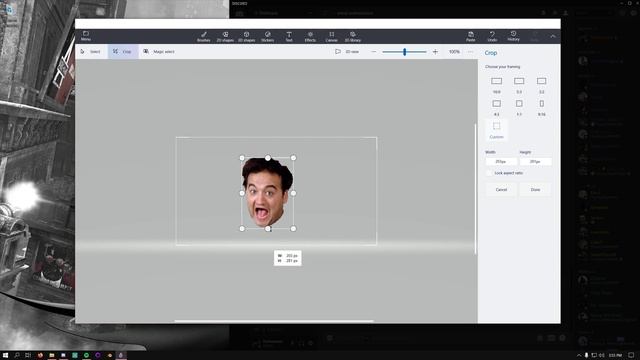Click the top-middle crop handle

click(x=268, y=158)
